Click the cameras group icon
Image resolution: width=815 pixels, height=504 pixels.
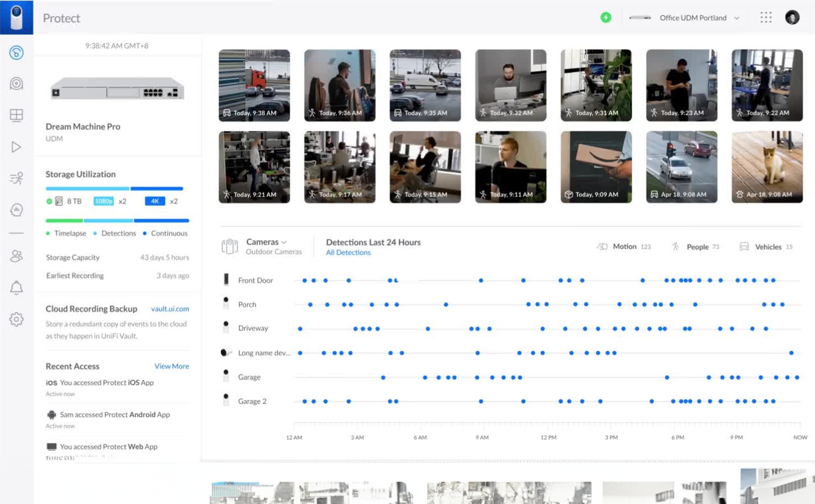tap(230, 246)
